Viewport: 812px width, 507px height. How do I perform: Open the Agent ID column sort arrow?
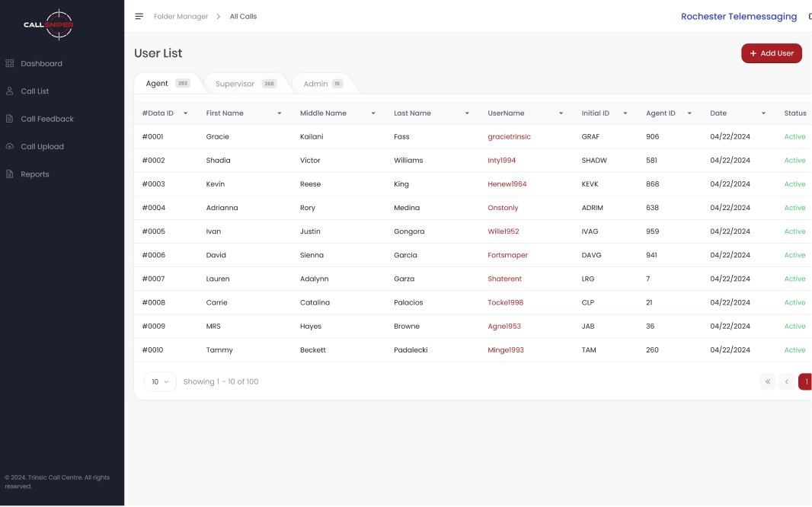click(x=689, y=113)
